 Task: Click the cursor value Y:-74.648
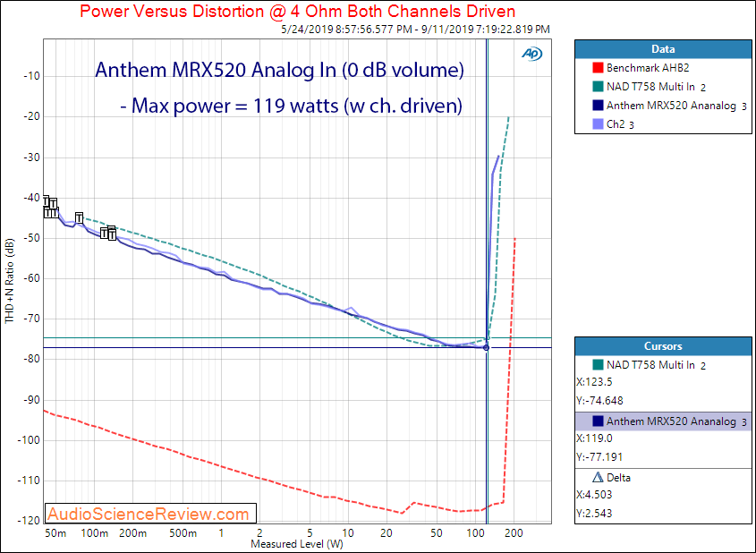point(599,401)
